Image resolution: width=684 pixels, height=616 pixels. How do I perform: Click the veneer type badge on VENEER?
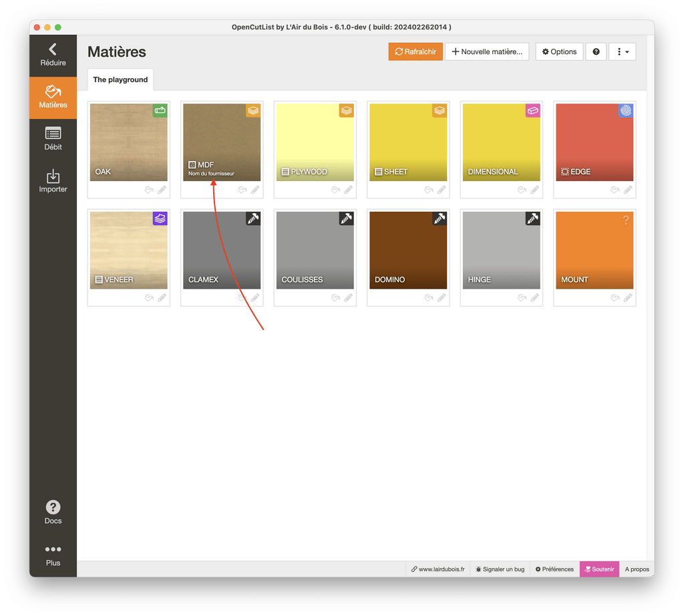tap(160, 218)
